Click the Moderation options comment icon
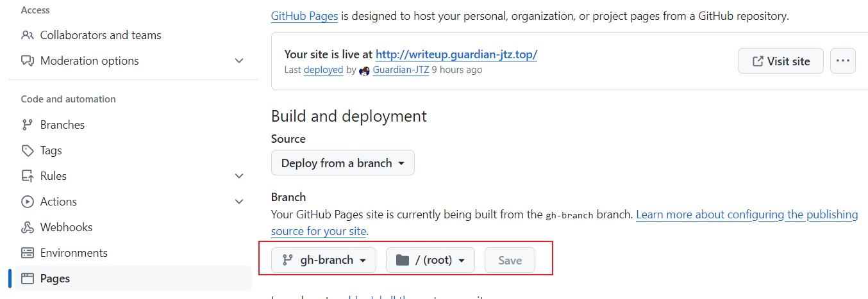The width and height of the screenshot is (868, 299). [x=27, y=61]
